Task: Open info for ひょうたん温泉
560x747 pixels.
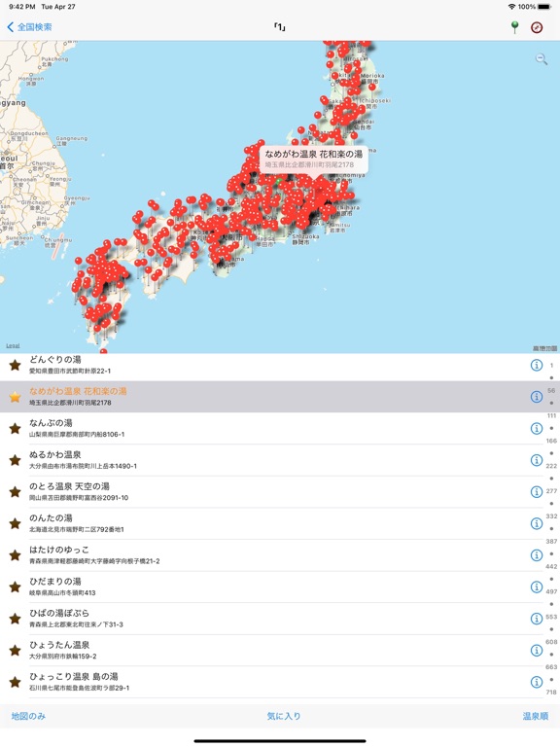Action: (x=537, y=650)
